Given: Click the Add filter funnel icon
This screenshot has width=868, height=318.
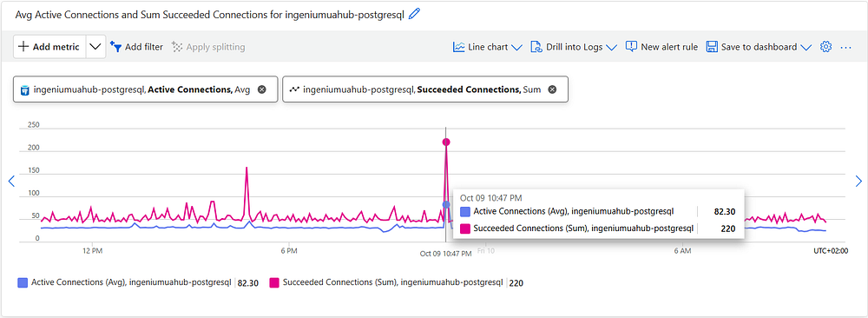Looking at the screenshot, I should click(x=115, y=47).
